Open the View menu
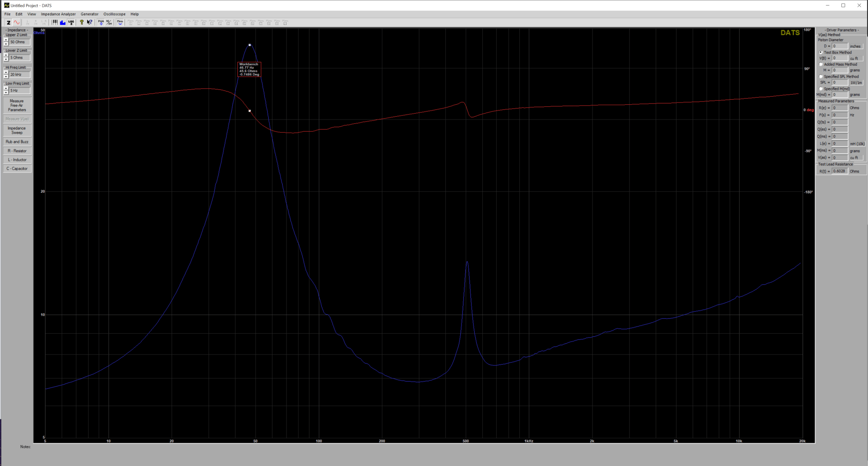The image size is (868, 466). point(32,14)
